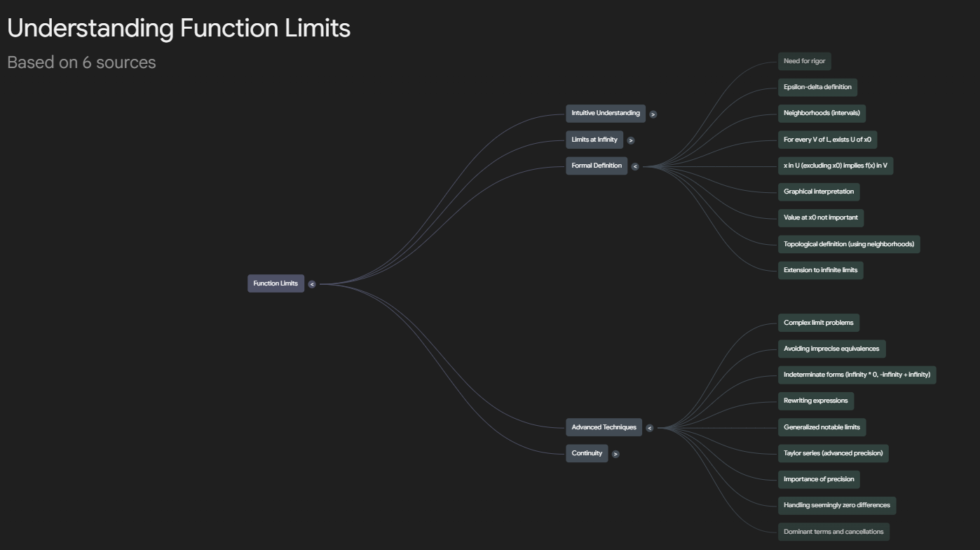The width and height of the screenshot is (980, 550).
Task: Click the chevron beside Intuitive Understanding
Action: point(653,113)
